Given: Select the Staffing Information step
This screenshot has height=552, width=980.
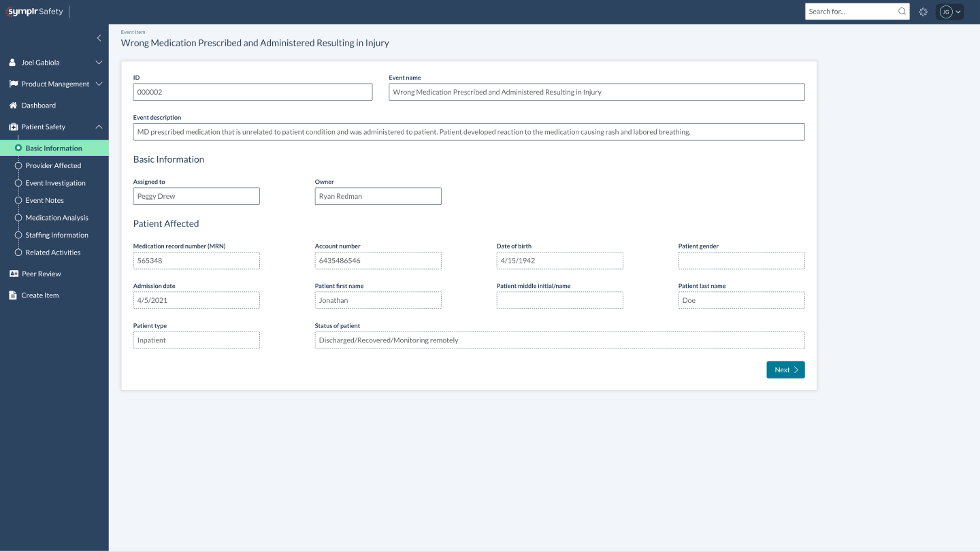Looking at the screenshot, I should [54, 235].
